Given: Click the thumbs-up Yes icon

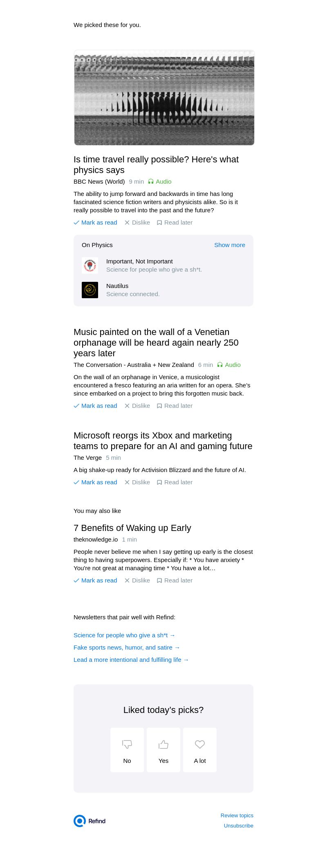Looking at the screenshot, I should (x=163, y=744).
